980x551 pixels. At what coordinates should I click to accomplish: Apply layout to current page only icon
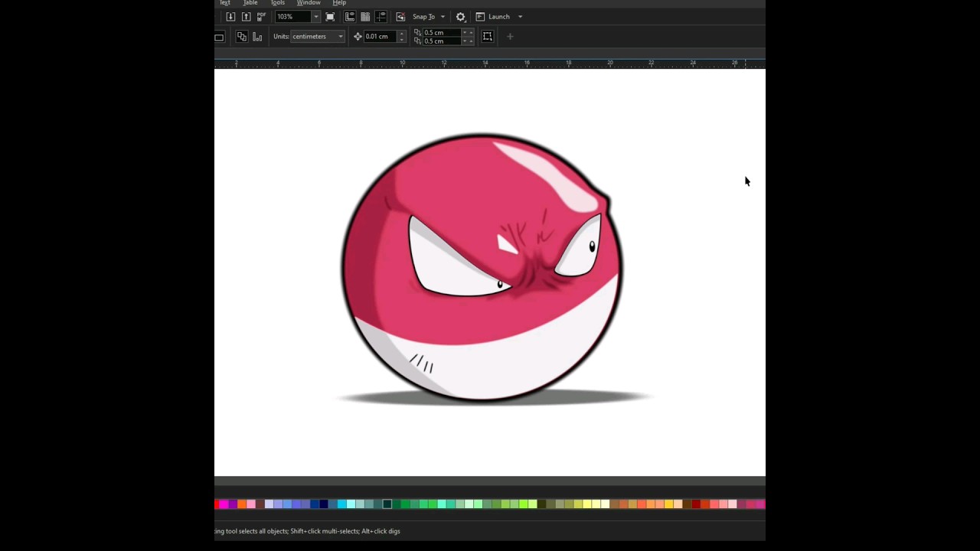[x=257, y=37]
